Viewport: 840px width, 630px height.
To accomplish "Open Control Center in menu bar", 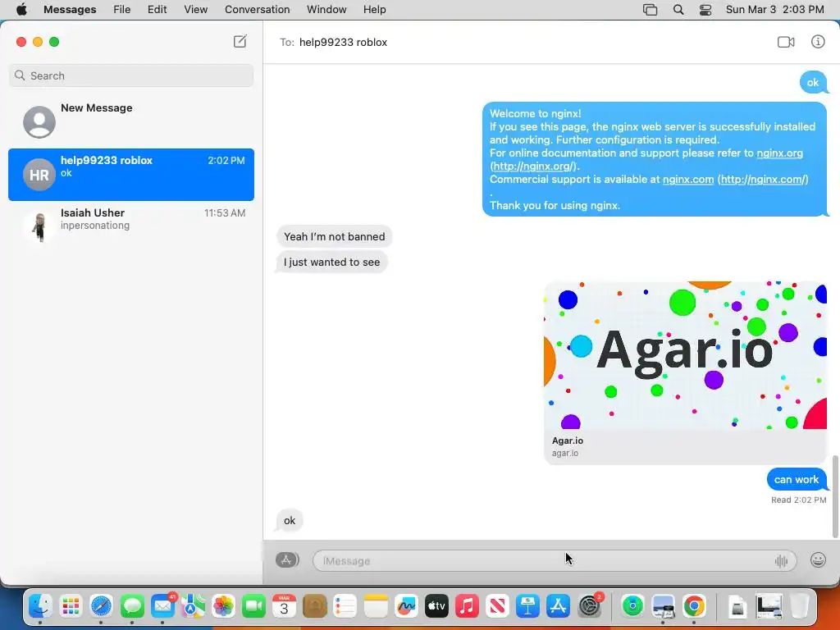I will click(x=705, y=10).
